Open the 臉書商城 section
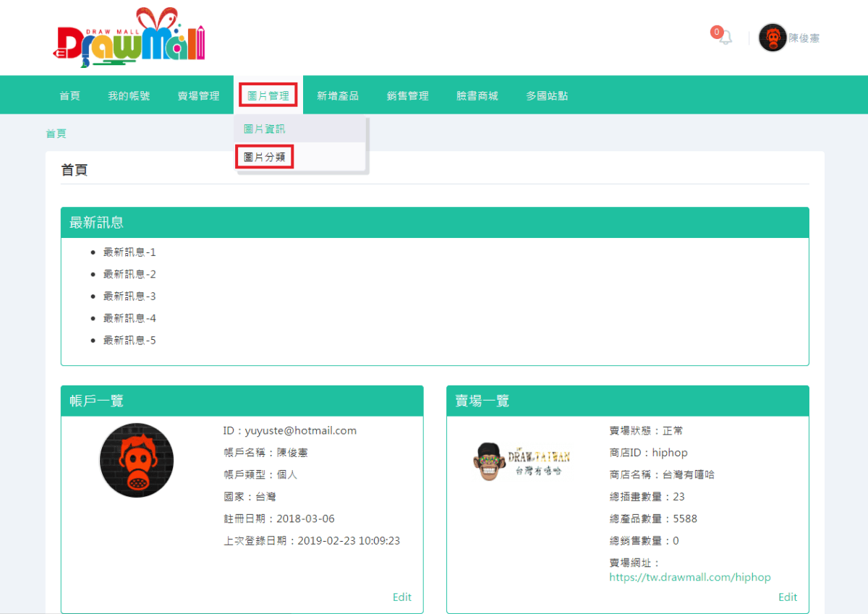868x614 pixels. click(x=477, y=95)
